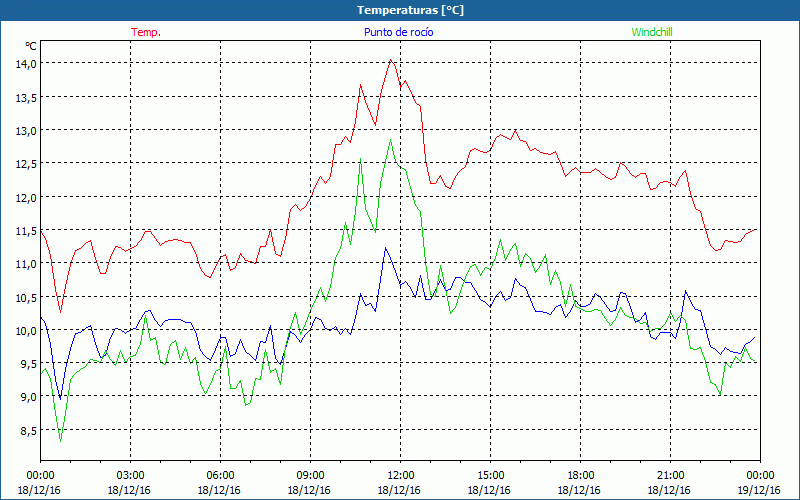The height and width of the screenshot is (500, 800).
Task: Select the red Temp. legend label
Action: [x=146, y=32]
